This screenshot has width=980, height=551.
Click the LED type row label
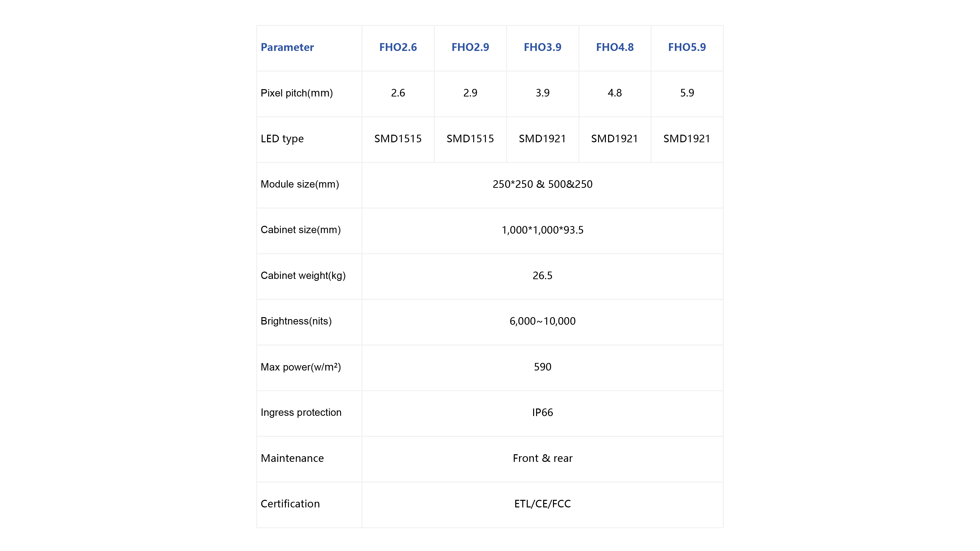pos(282,139)
